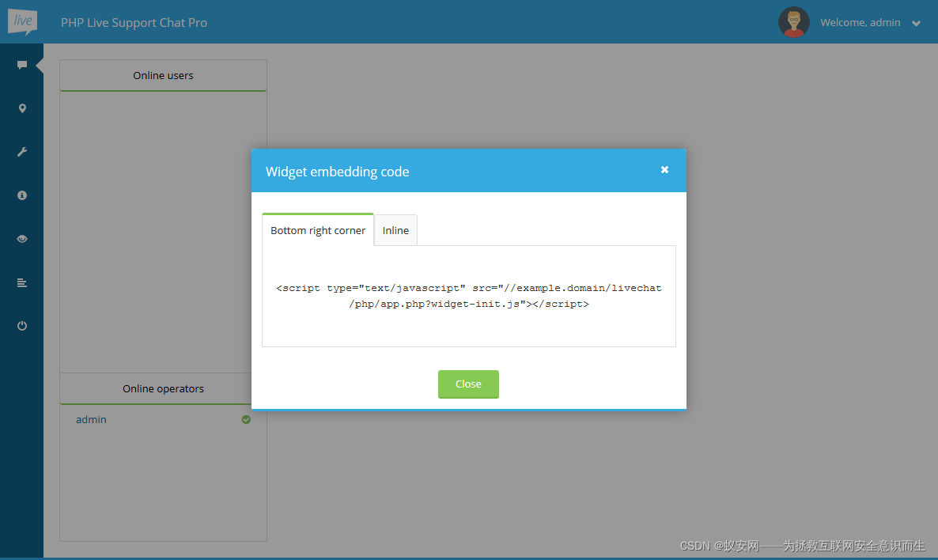The image size is (938, 560).
Task: Open the map pin location sidebar icon
Action: click(x=22, y=108)
